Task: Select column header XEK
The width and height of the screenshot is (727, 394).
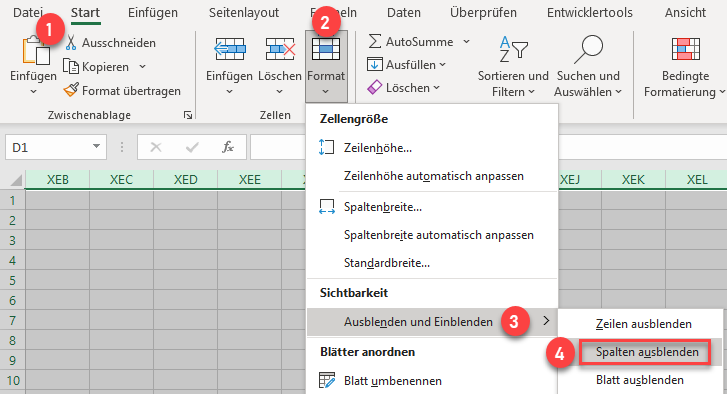Action: click(633, 179)
